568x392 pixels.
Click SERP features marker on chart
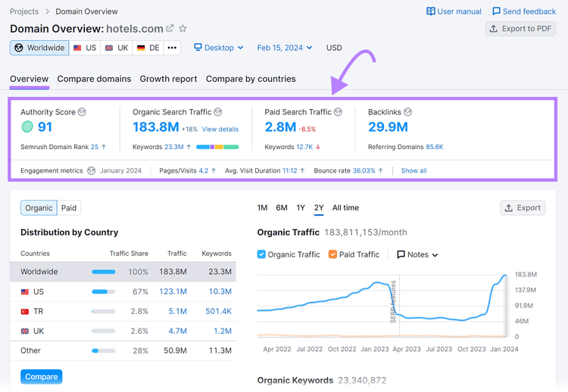click(x=393, y=301)
